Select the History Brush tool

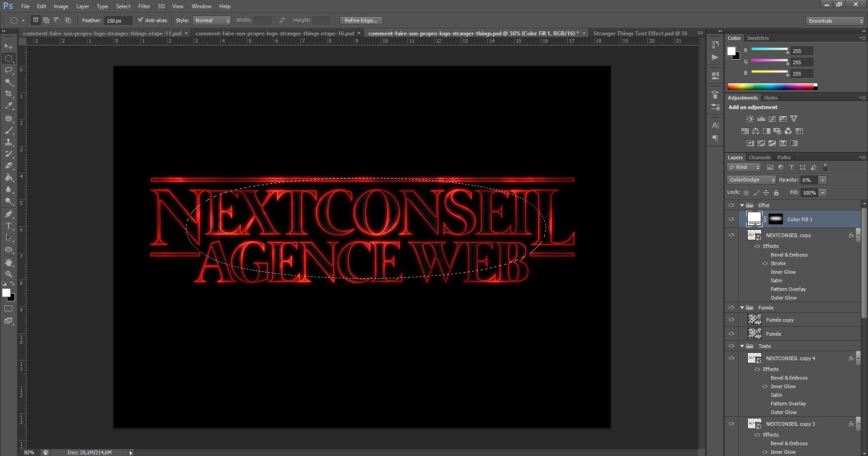pos(9,154)
